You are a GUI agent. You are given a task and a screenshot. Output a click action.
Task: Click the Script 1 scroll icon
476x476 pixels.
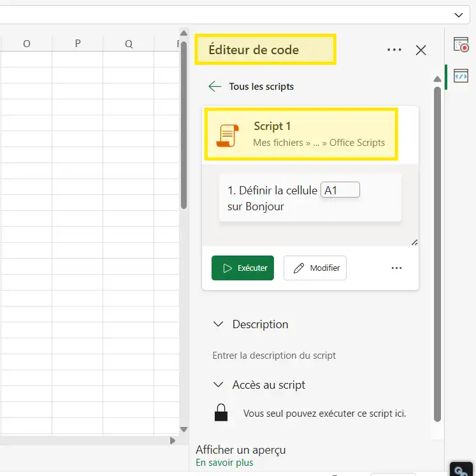(227, 135)
